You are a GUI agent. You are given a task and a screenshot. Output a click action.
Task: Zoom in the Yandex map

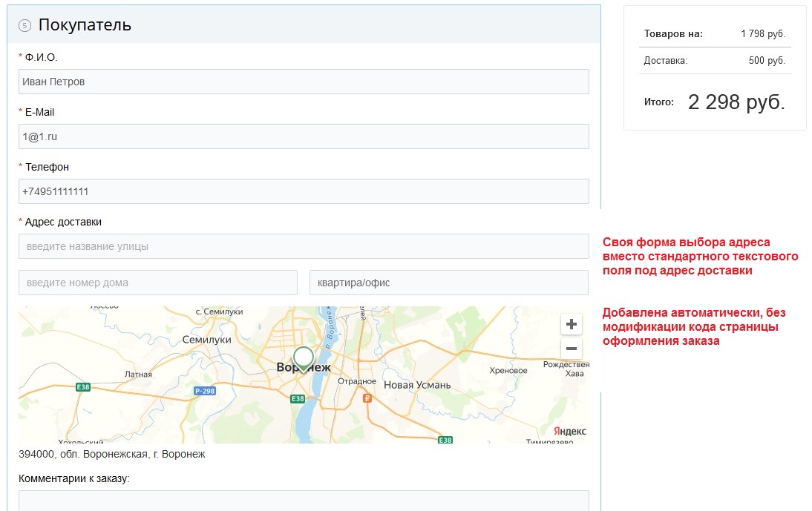pos(571,324)
